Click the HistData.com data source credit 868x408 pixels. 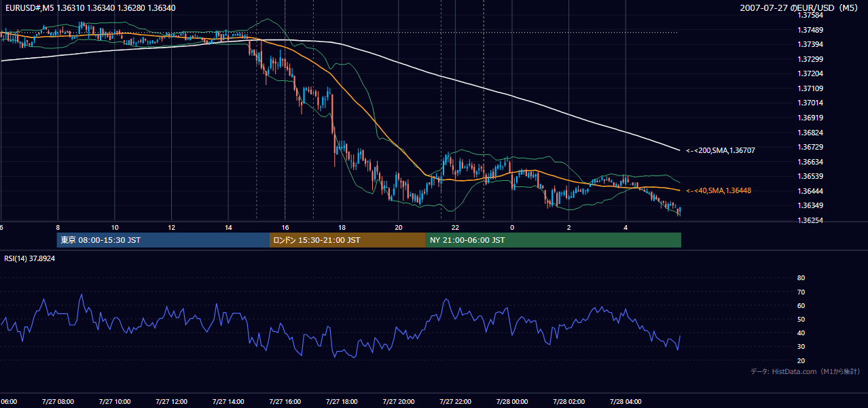(x=806, y=371)
